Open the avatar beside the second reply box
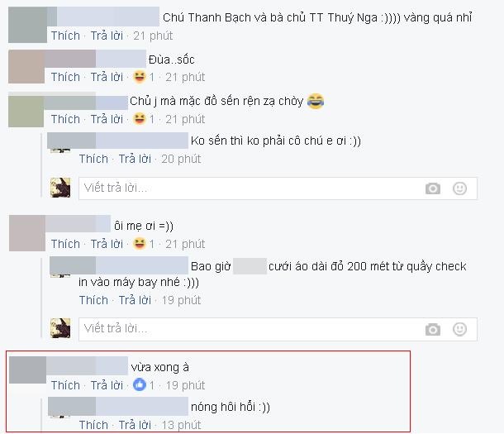The height and width of the screenshot is (434, 504). point(60,328)
